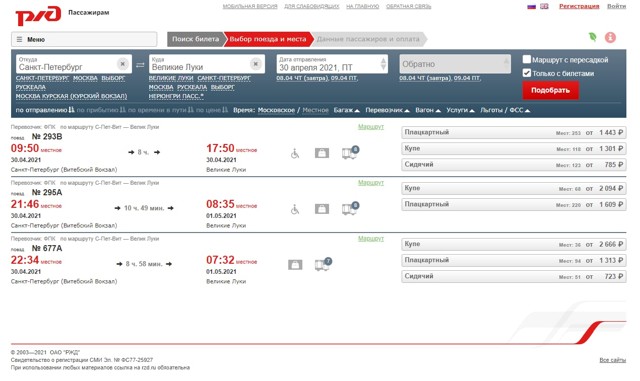This screenshot has width=640, height=381.
Task: Open the Меню panel
Action: click(84, 39)
